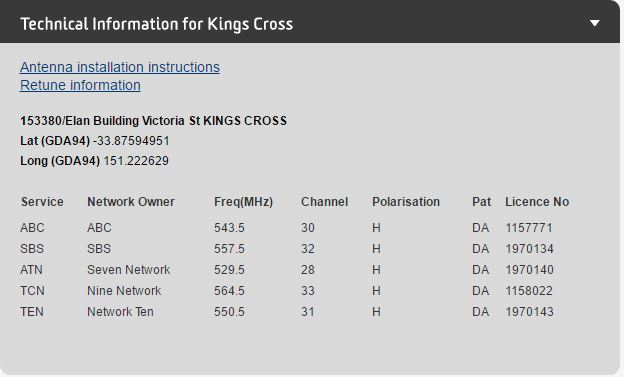Open Antenna installation instructions link
This screenshot has width=624, height=377.
click(120, 67)
